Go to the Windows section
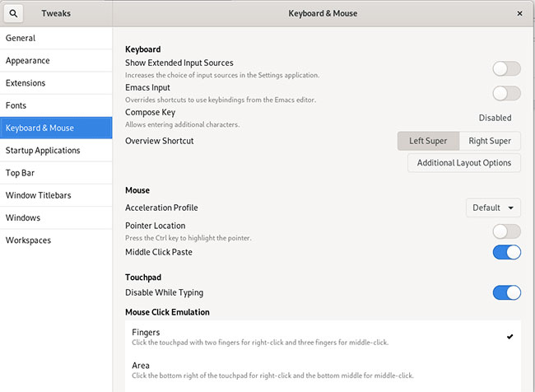The height and width of the screenshot is (392, 535). coord(56,218)
